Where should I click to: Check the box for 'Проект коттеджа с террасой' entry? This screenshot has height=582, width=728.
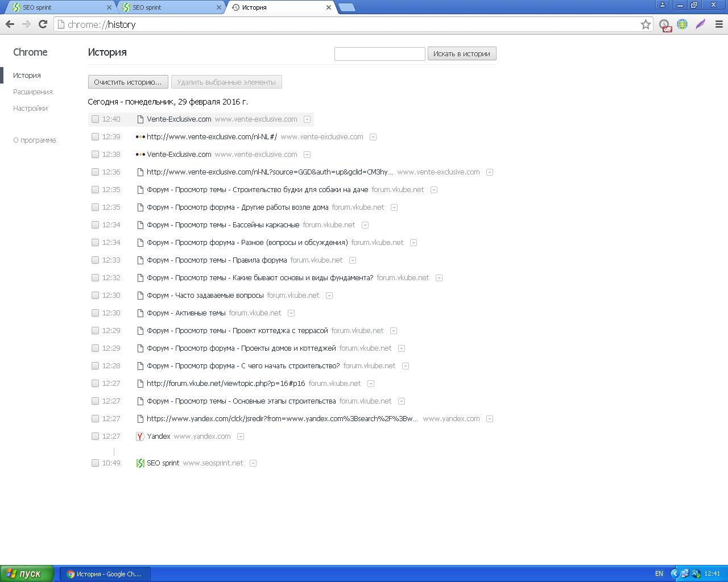[95, 331]
